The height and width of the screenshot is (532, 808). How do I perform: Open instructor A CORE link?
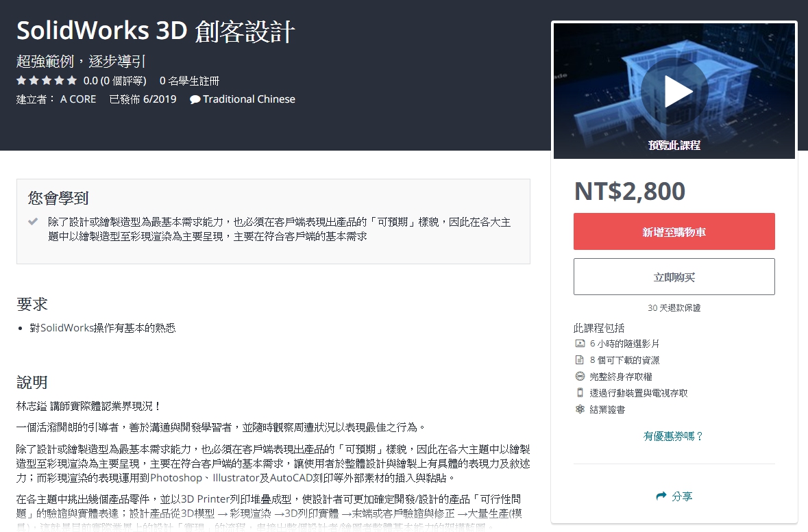[78, 99]
